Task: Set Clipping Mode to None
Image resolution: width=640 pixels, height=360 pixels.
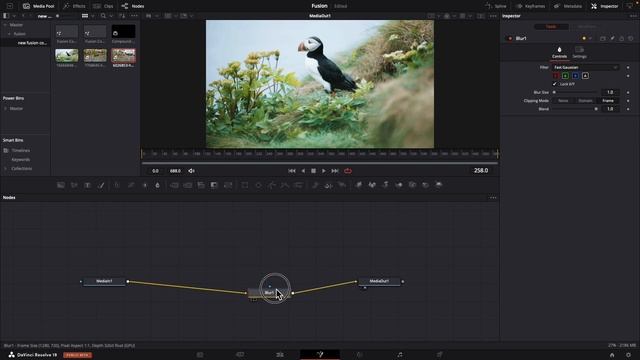Action: [563, 101]
